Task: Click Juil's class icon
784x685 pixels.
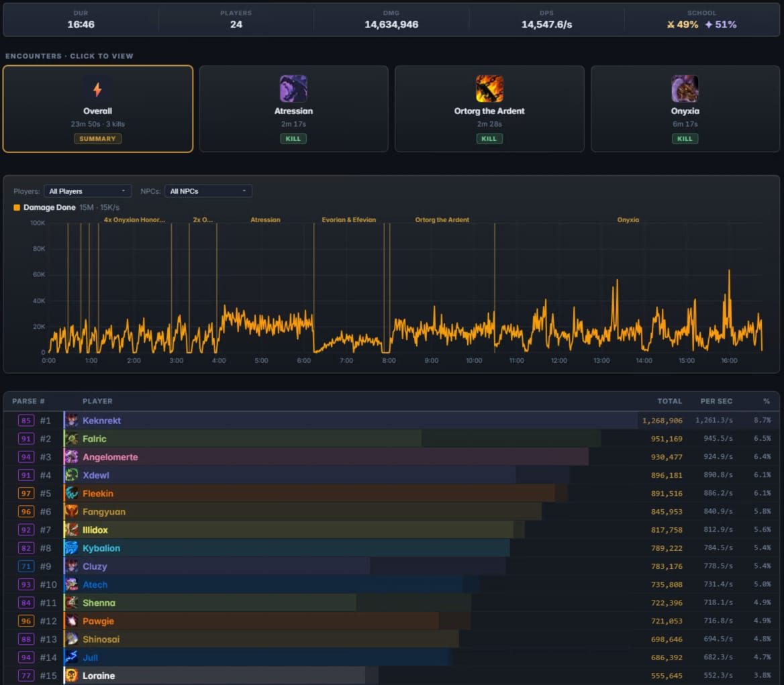Action: click(72, 657)
